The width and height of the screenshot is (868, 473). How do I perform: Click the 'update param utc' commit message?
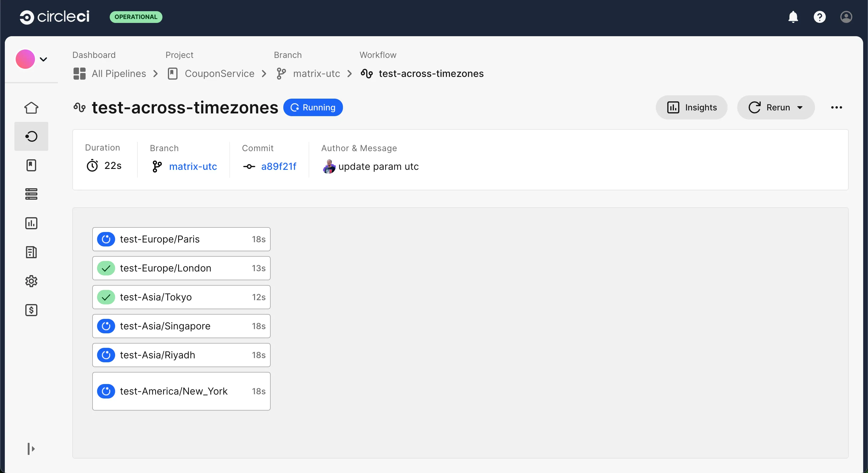379,166
